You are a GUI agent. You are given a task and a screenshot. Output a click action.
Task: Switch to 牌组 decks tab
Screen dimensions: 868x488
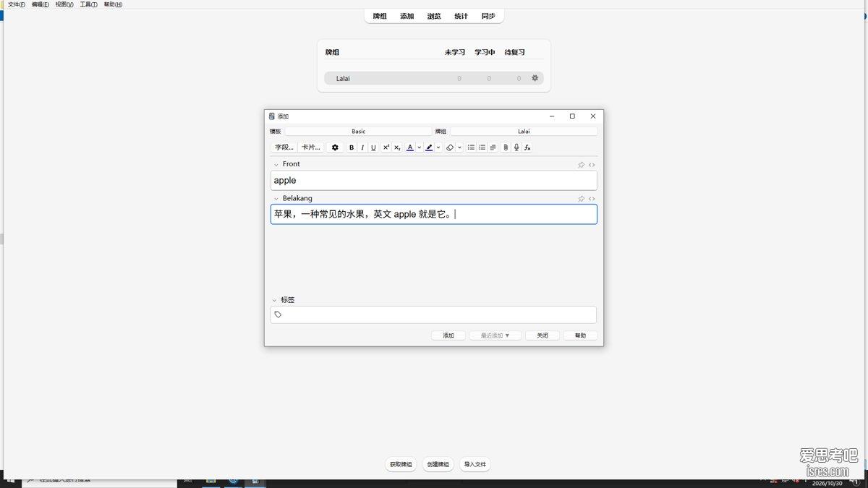tap(380, 16)
